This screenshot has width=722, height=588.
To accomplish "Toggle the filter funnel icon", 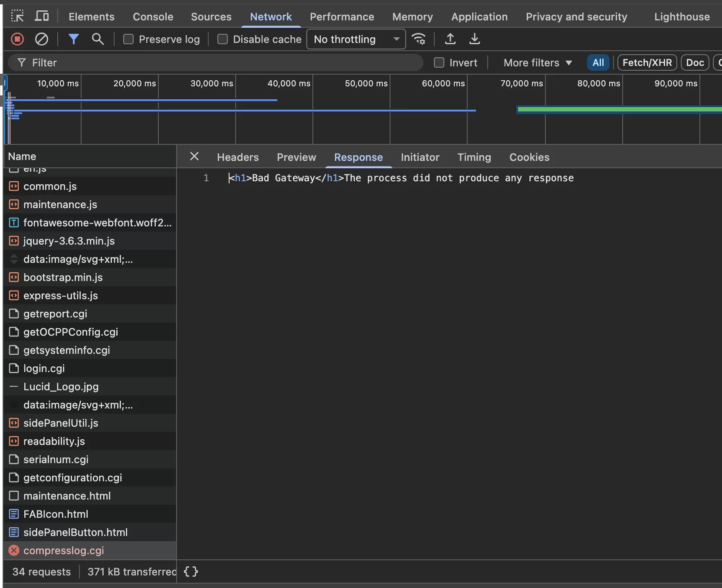I will tap(74, 39).
